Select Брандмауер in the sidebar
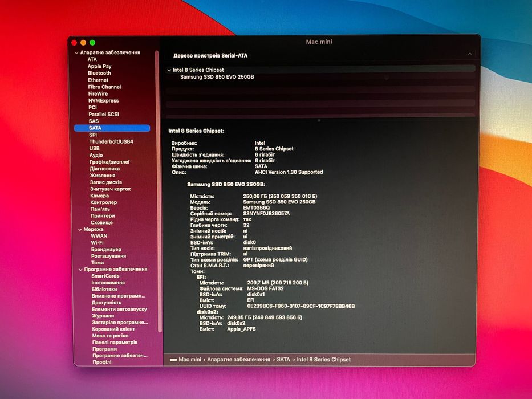The width and height of the screenshot is (532, 399). pyautogui.click(x=106, y=250)
